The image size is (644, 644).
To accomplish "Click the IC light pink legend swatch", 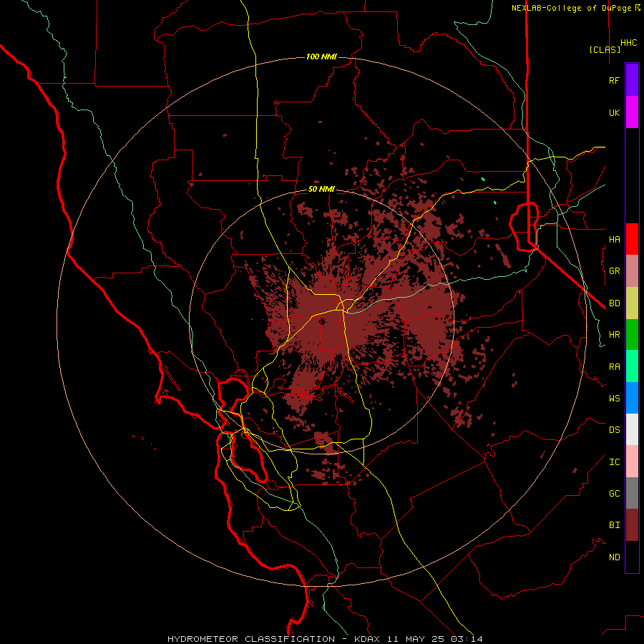I will pyautogui.click(x=632, y=462).
